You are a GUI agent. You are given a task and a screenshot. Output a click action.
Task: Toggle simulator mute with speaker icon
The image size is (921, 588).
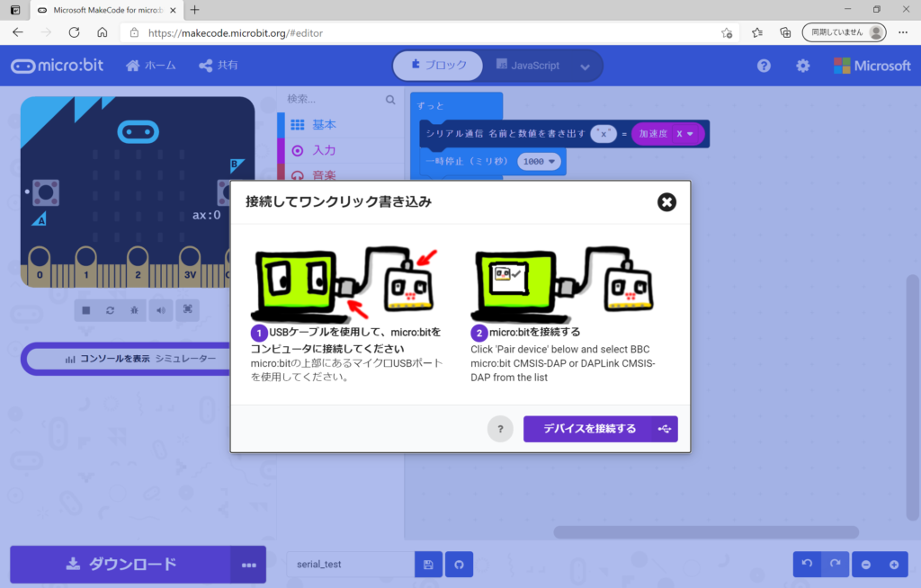[160, 310]
